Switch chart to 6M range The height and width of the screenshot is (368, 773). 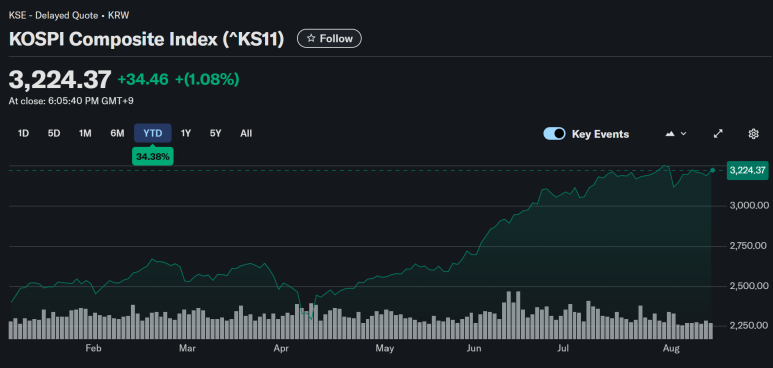117,133
